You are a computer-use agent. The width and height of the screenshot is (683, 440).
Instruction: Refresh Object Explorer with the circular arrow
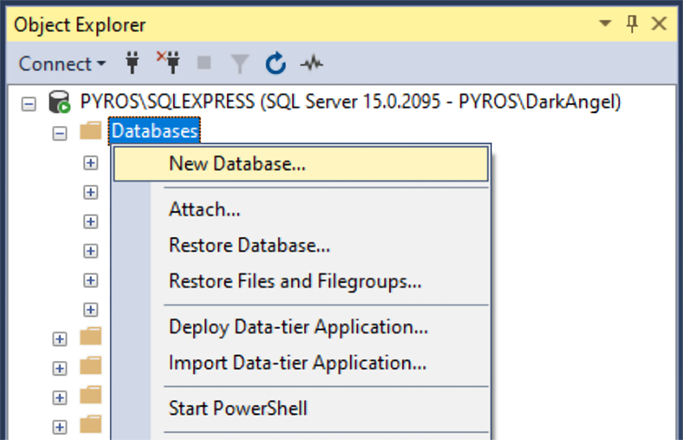276,63
